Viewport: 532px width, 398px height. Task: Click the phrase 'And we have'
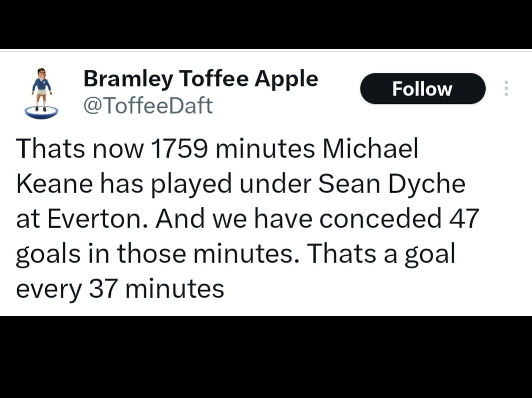pyautogui.click(x=233, y=219)
